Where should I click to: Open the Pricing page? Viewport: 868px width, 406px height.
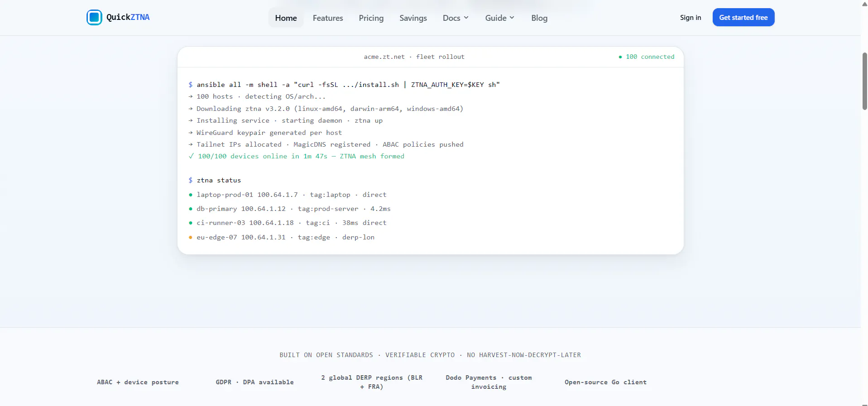pos(371,18)
